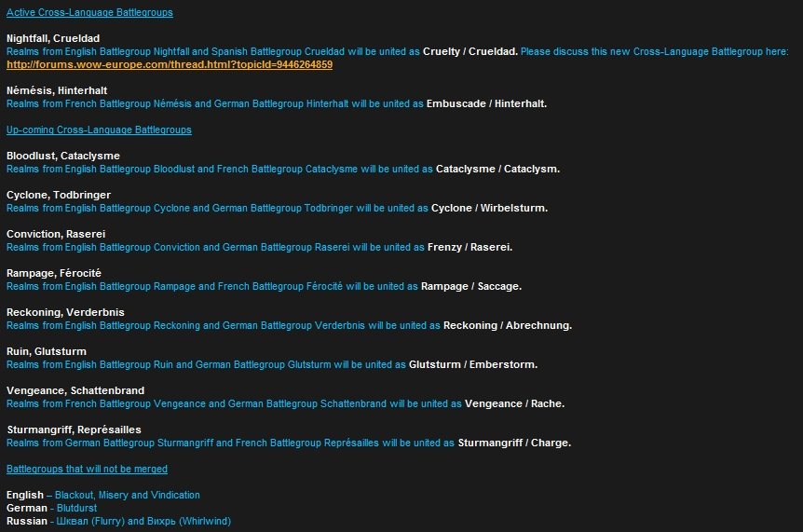
Task: Click the bold text 'Frenzy / Raserei.'
Action: pyautogui.click(x=470, y=247)
